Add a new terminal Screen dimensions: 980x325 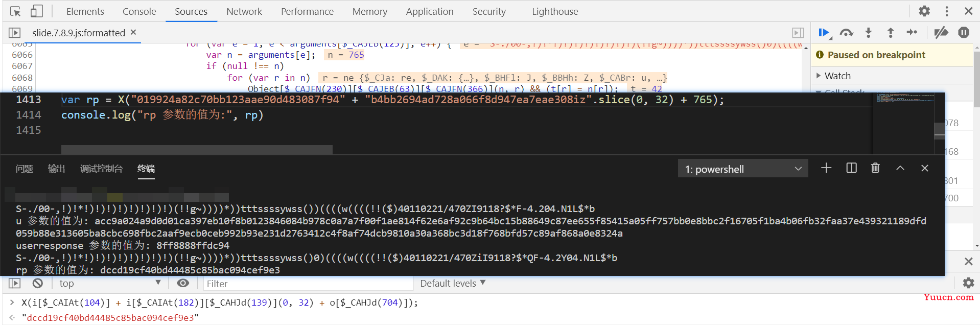(x=826, y=168)
